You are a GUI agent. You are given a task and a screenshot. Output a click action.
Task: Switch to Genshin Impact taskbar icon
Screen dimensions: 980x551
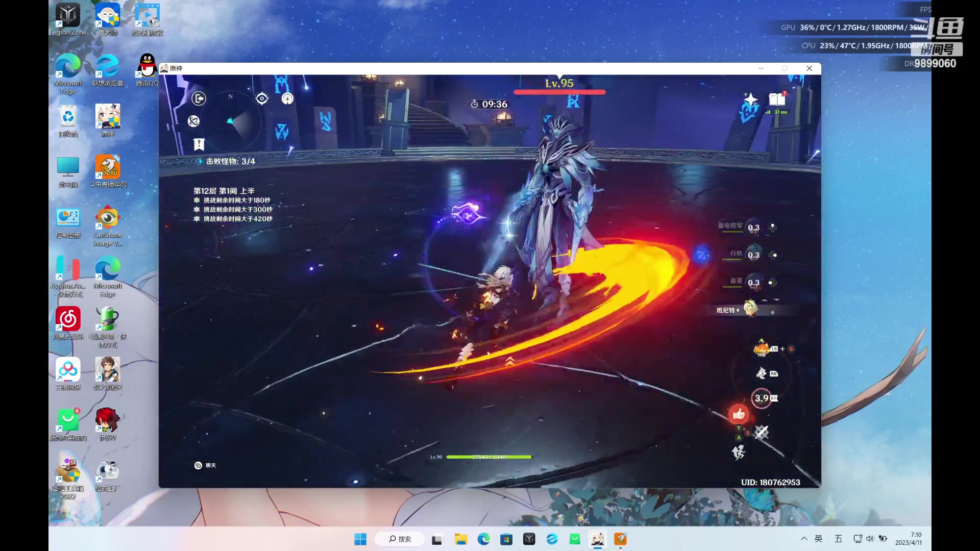597,539
